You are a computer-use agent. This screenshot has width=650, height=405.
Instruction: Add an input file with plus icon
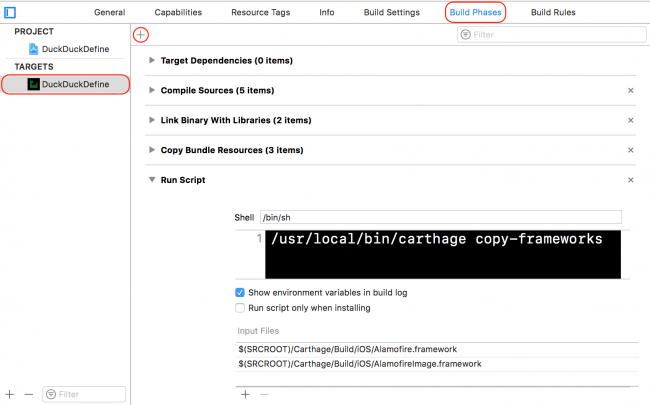click(245, 394)
